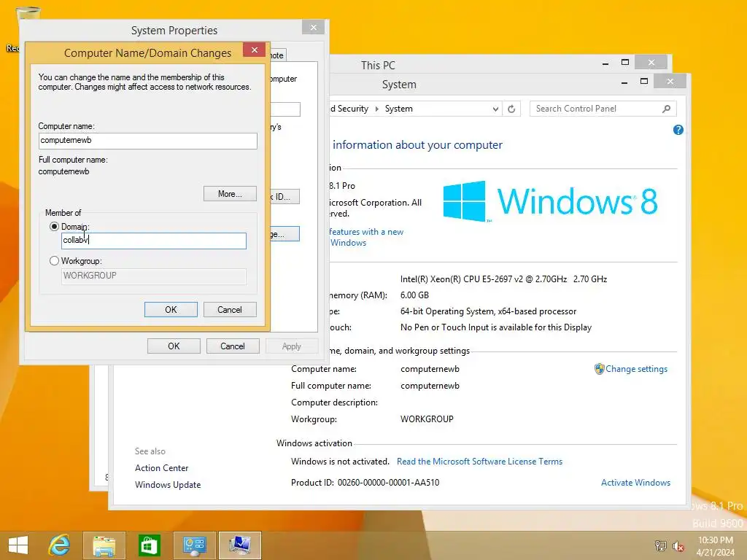This screenshot has width=747, height=560.
Task: Expand the address bar history dropdown
Action: pos(495,109)
